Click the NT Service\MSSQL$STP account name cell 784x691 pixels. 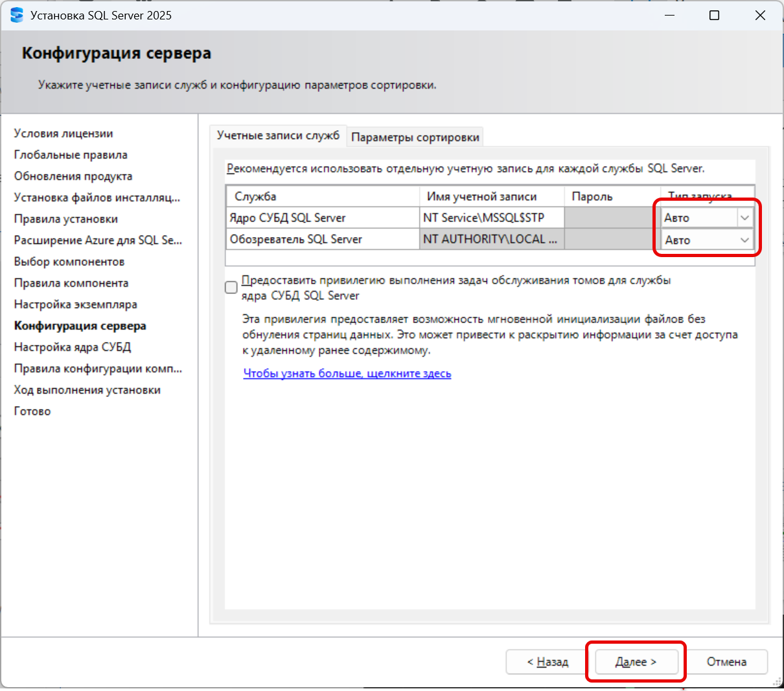[x=492, y=218]
